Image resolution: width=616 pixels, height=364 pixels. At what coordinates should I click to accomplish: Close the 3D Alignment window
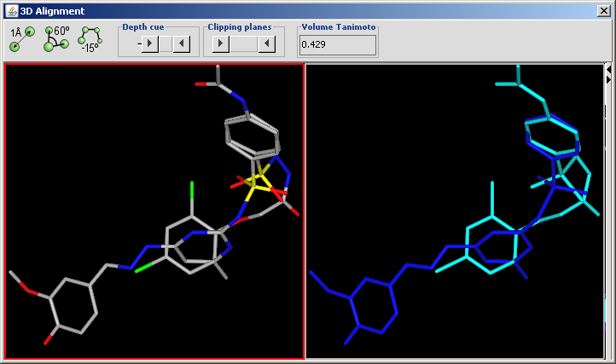603,10
